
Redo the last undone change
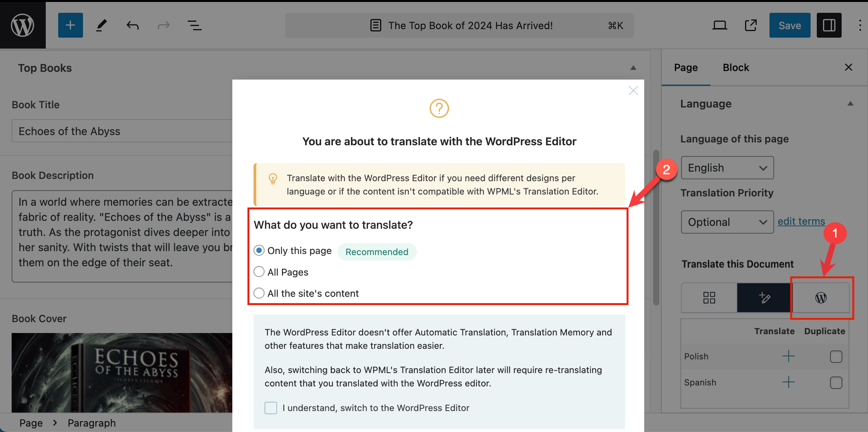click(x=163, y=25)
